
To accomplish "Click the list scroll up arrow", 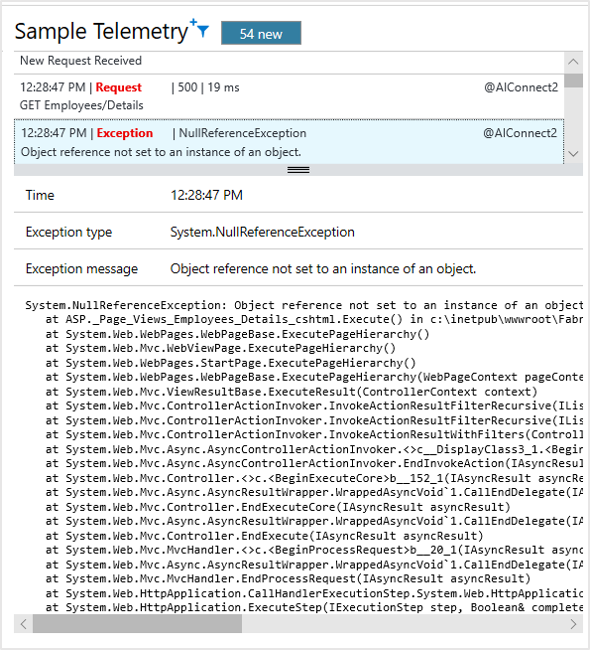I will (573, 62).
